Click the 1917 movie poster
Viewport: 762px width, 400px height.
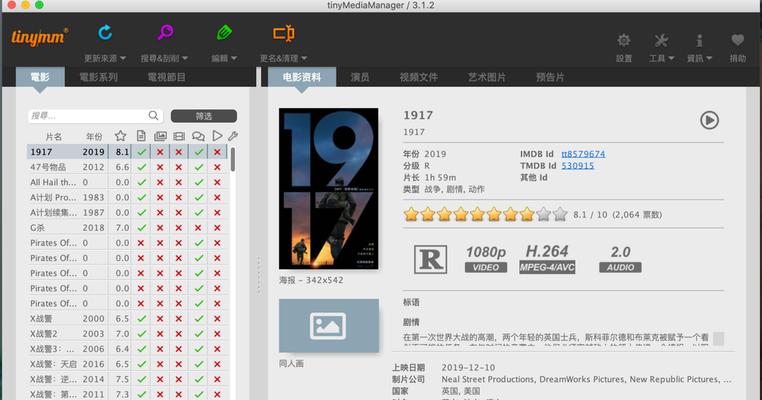click(x=329, y=189)
